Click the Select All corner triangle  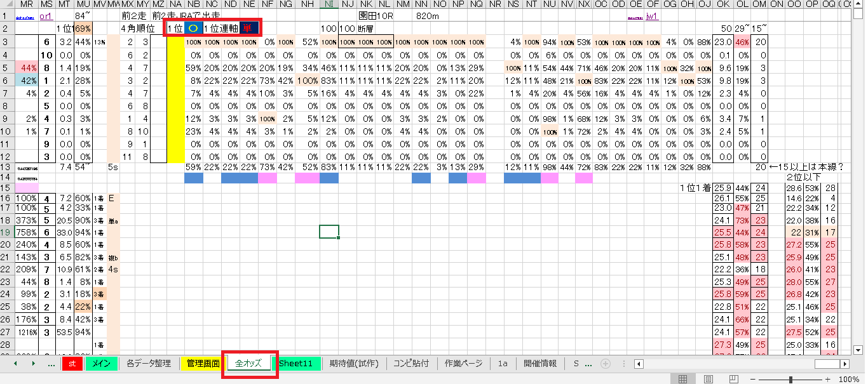6,4
